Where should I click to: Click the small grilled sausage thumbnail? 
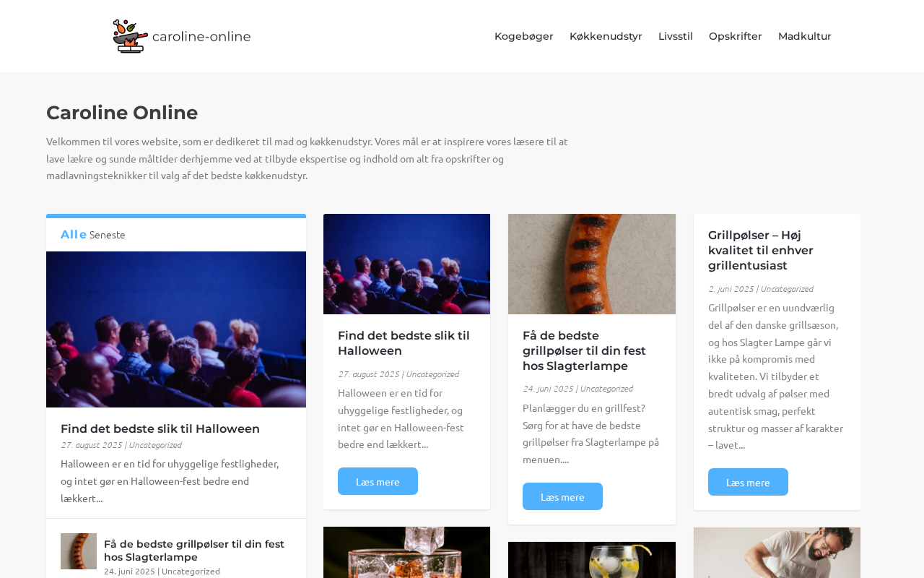79,551
